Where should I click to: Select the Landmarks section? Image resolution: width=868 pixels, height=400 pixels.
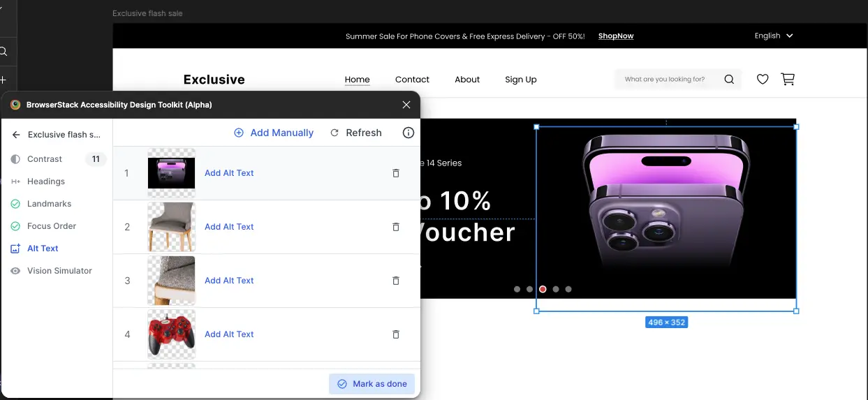(x=49, y=204)
